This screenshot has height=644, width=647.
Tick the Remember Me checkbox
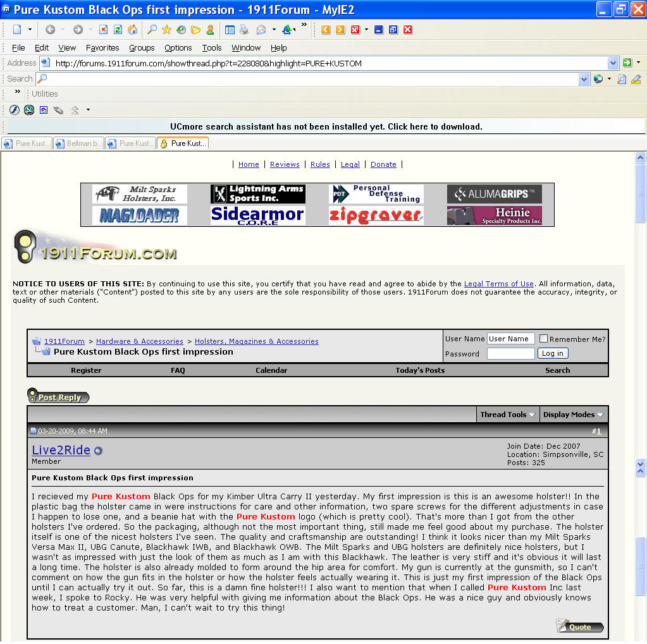[543, 339]
